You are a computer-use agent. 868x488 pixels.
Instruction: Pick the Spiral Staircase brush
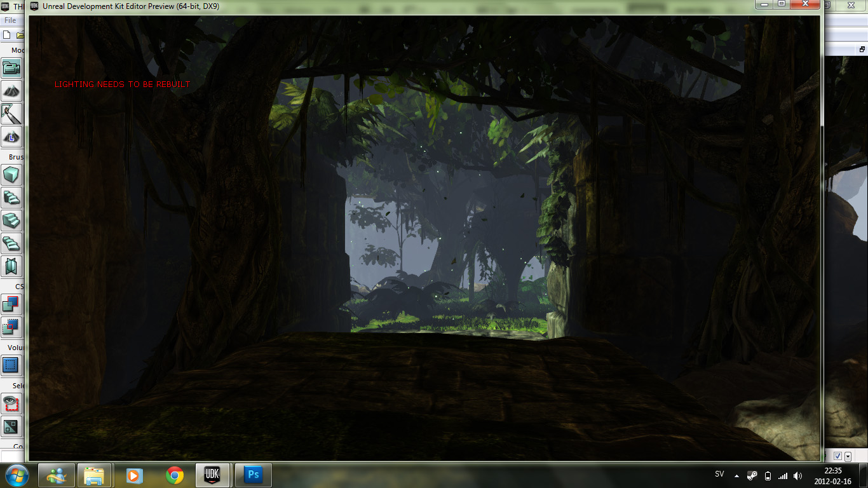(12, 243)
